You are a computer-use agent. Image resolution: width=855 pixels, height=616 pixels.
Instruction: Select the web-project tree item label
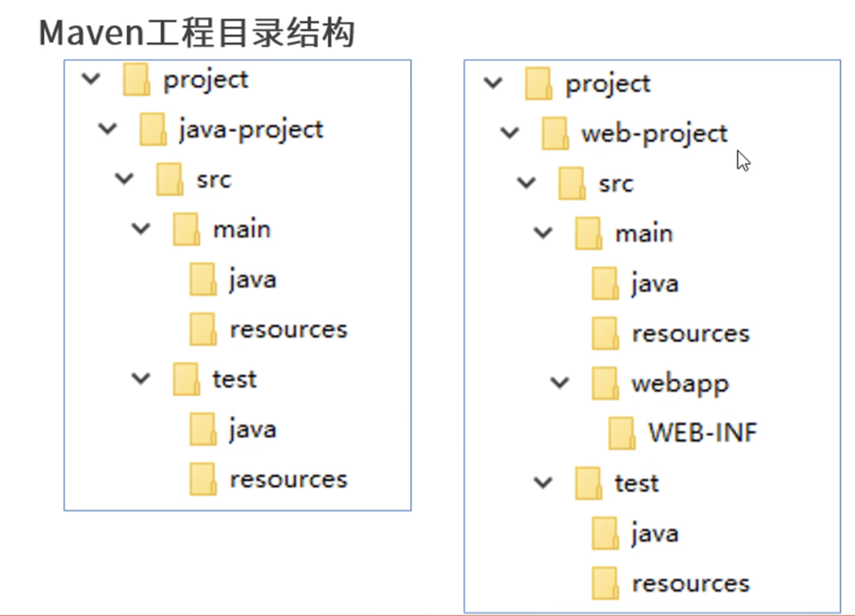pyautogui.click(x=654, y=134)
